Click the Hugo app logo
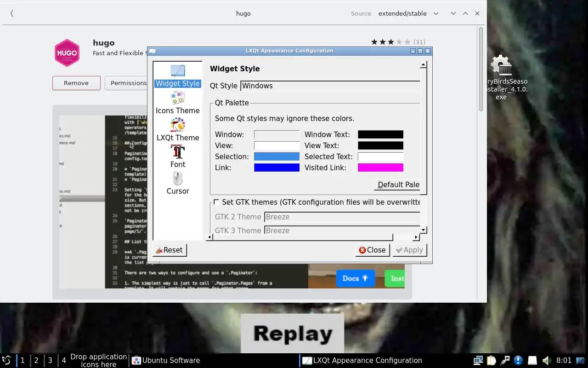 67,53
